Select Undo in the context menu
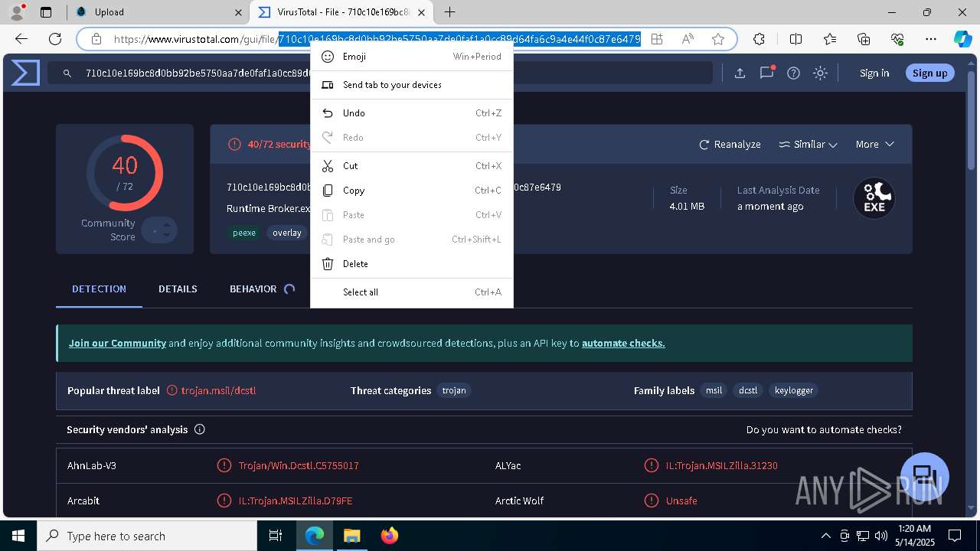 [412, 113]
